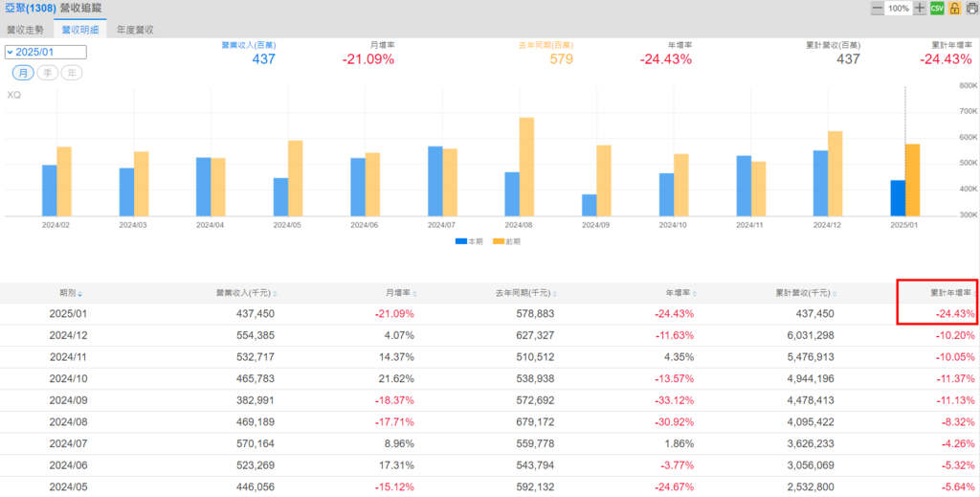This screenshot has height=497, width=980.
Task: Toggle the 本期 blue legend swatch
Action: tap(461, 241)
